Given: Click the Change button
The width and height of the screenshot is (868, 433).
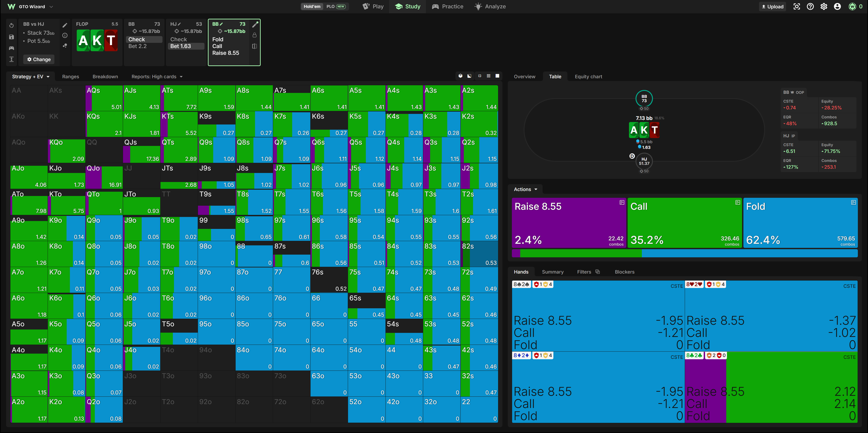Looking at the screenshot, I should [39, 59].
